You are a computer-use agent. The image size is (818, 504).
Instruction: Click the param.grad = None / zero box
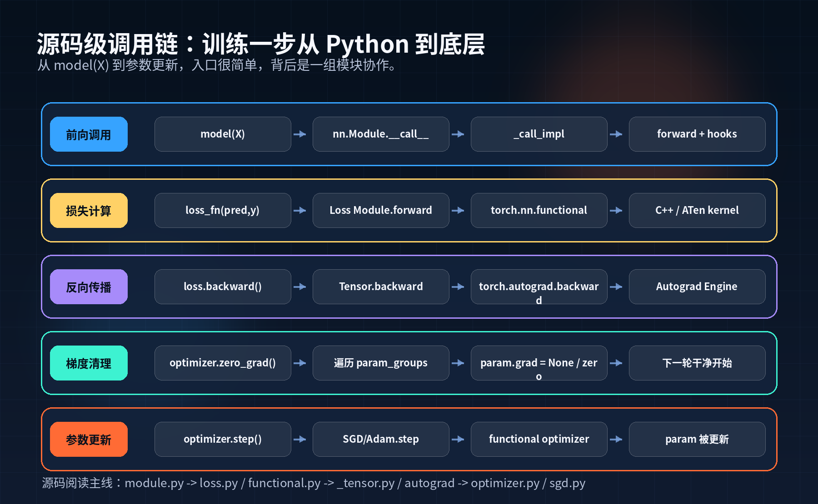pos(539,363)
